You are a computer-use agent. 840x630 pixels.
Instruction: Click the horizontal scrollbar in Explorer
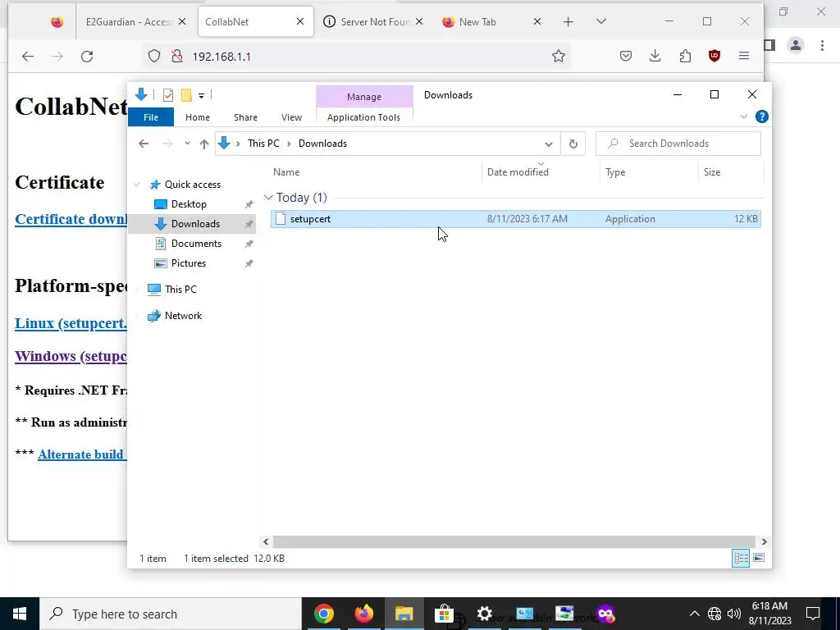coord(514,541)
